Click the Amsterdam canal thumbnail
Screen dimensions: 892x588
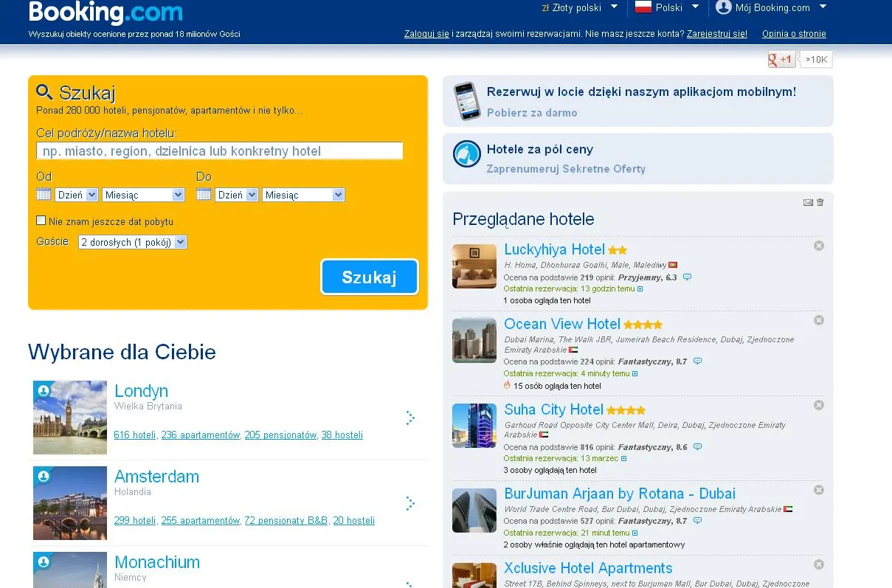pyautogui.click(x=70, y=503)
